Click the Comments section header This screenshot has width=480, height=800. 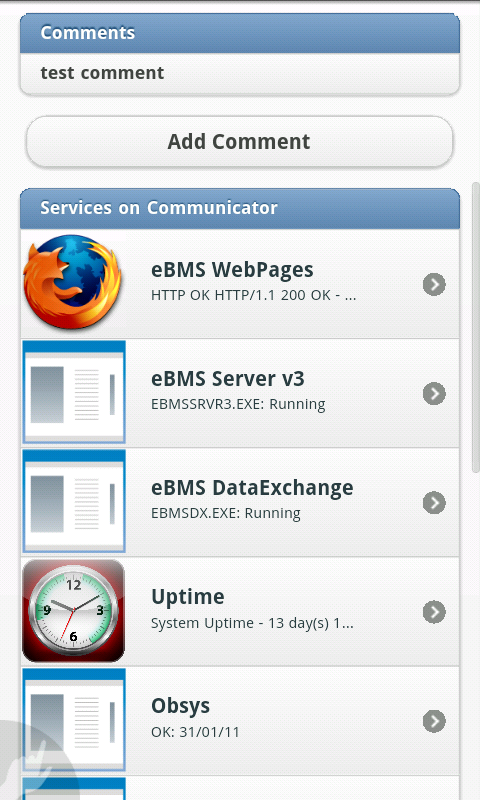[x=240, y=33]
